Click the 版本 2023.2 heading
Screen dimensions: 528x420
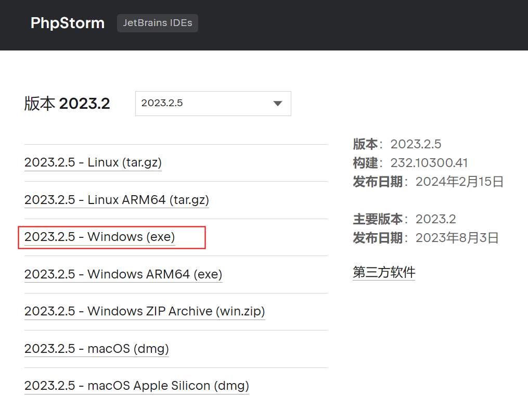click(x=67, y=103)
